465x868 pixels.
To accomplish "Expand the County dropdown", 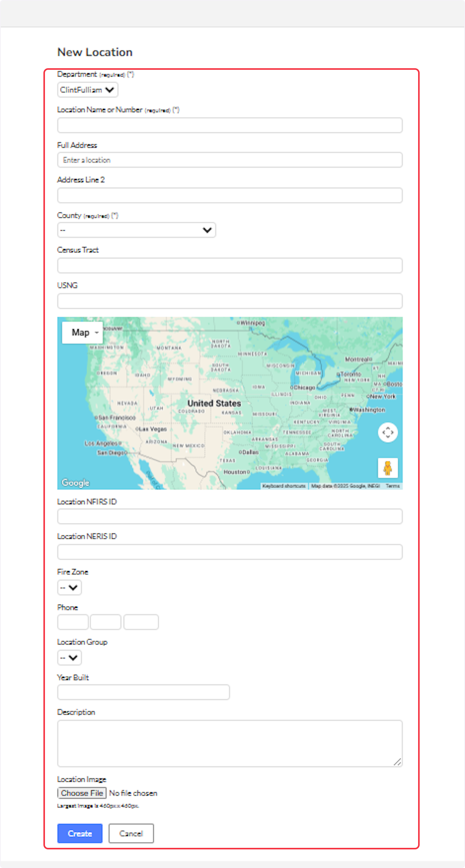I will (136, 230).
